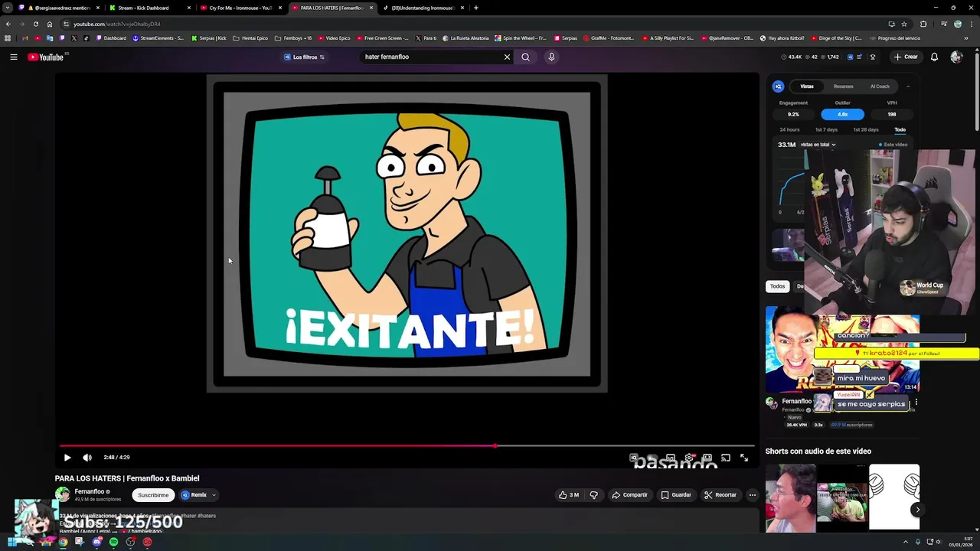This screenshot has height=551, width=980.
Task: Open the recommended Fernanfloo 13:14 video thumbnail
Action: [842, 349]
